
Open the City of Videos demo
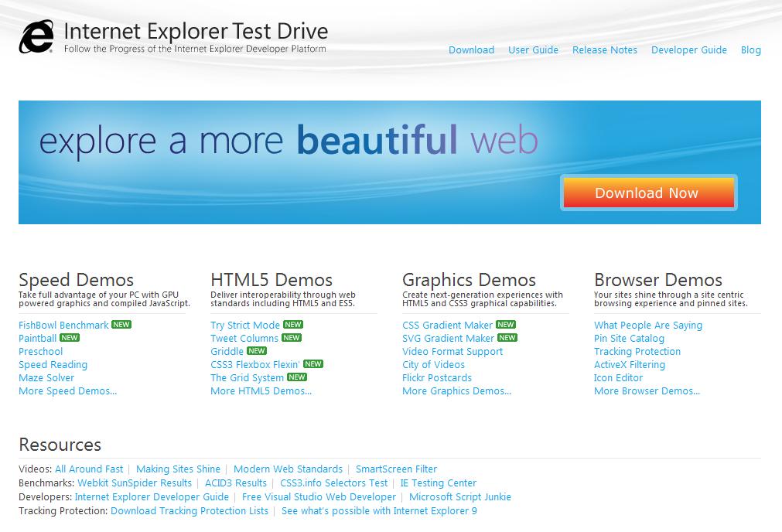(x=433, y=364)
